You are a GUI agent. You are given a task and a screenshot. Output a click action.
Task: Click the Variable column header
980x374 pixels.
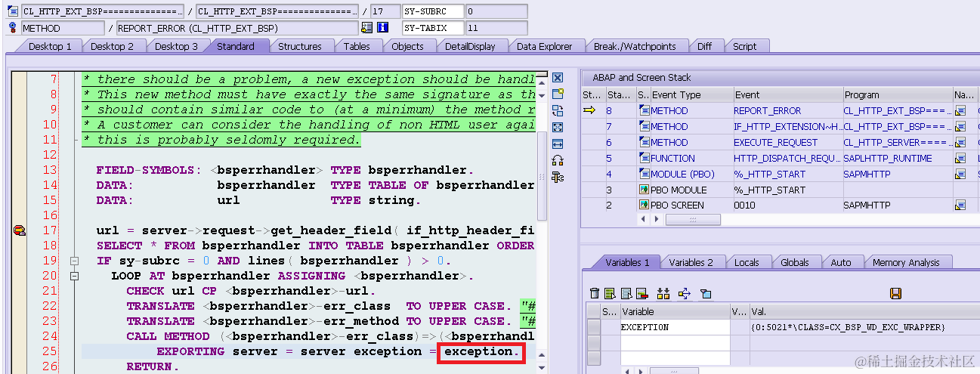click(x=675, y=311)
